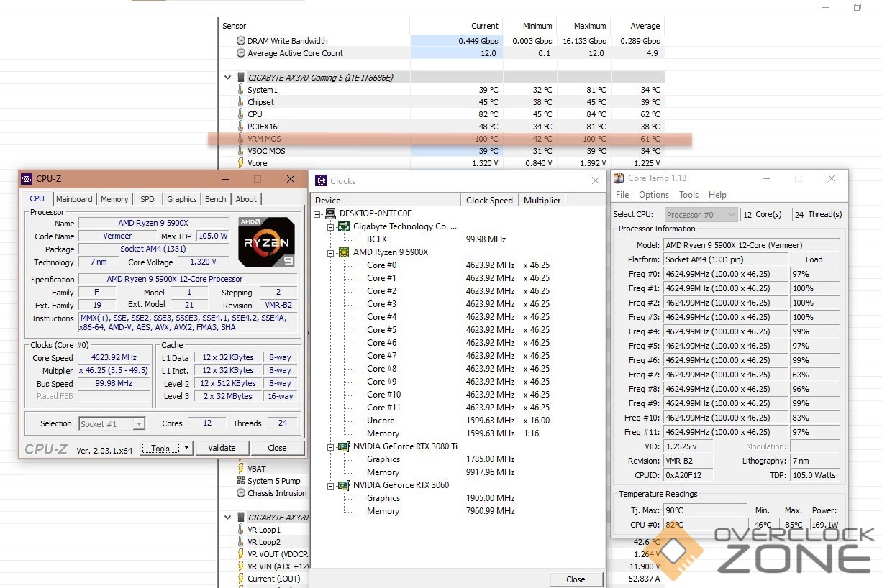882x588 pixels.
Task: Collapse the Gigabyte Technology Co. node
Action: point(331,226)
